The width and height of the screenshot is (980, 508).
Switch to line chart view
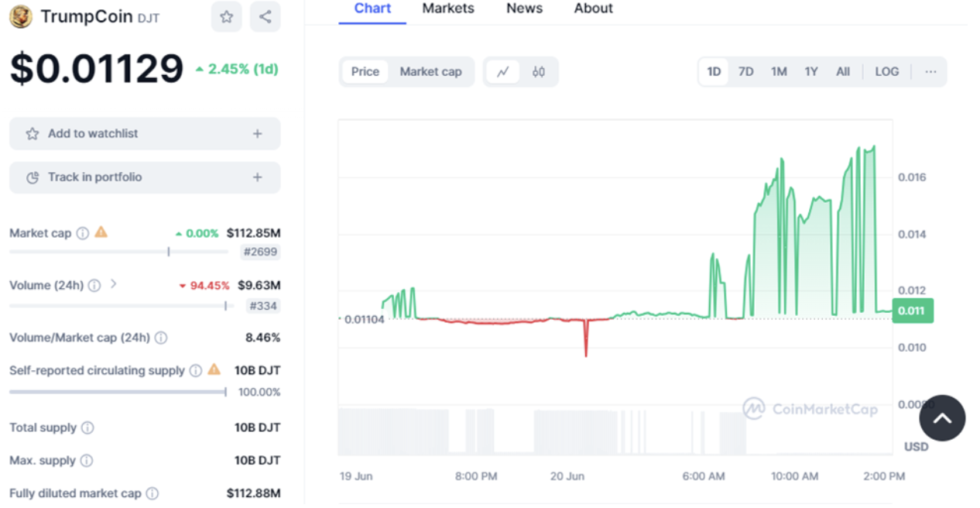[503, 72]
